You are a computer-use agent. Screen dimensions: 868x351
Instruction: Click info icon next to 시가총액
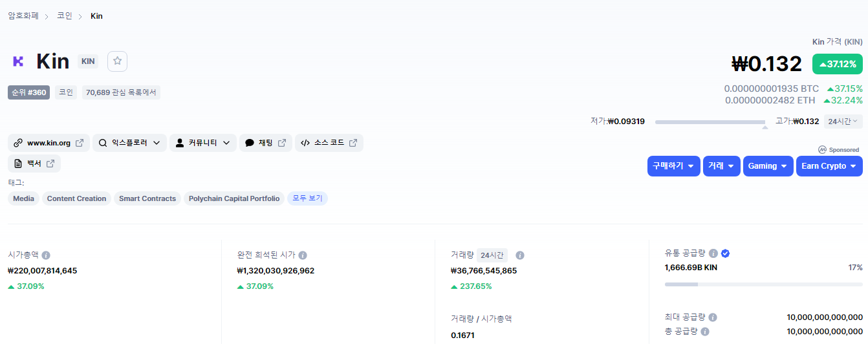[x=46, y=255]
